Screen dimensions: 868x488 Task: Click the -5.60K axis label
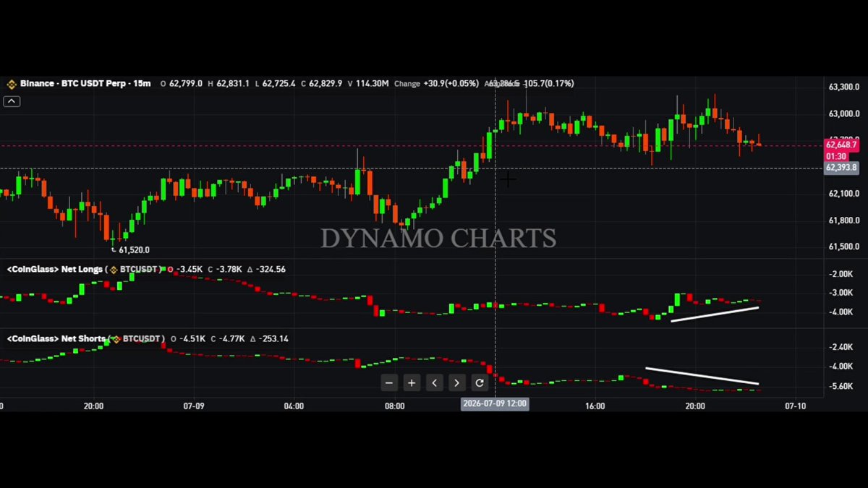point(842,387)
